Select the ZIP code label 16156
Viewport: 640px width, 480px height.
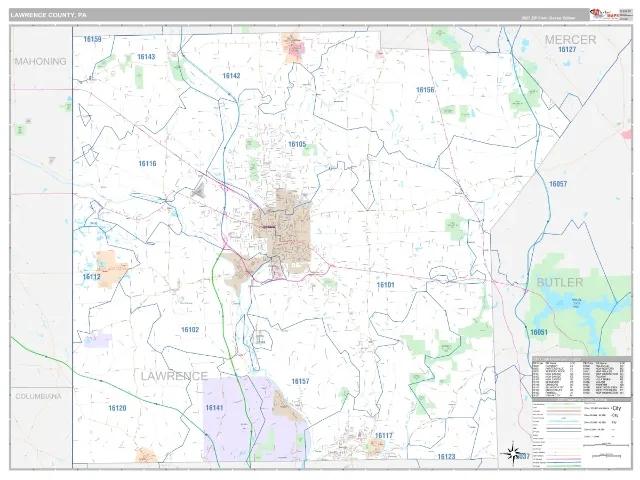click(425, 90)
